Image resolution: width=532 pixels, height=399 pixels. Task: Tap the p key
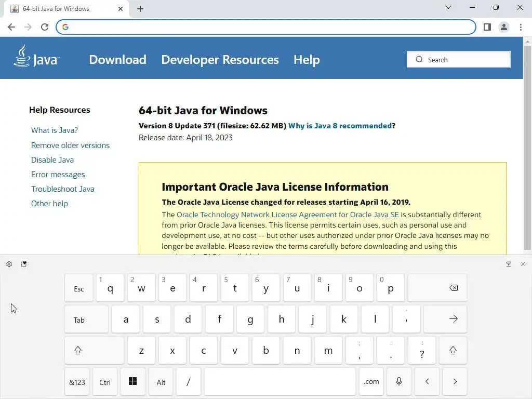point(391,288)
